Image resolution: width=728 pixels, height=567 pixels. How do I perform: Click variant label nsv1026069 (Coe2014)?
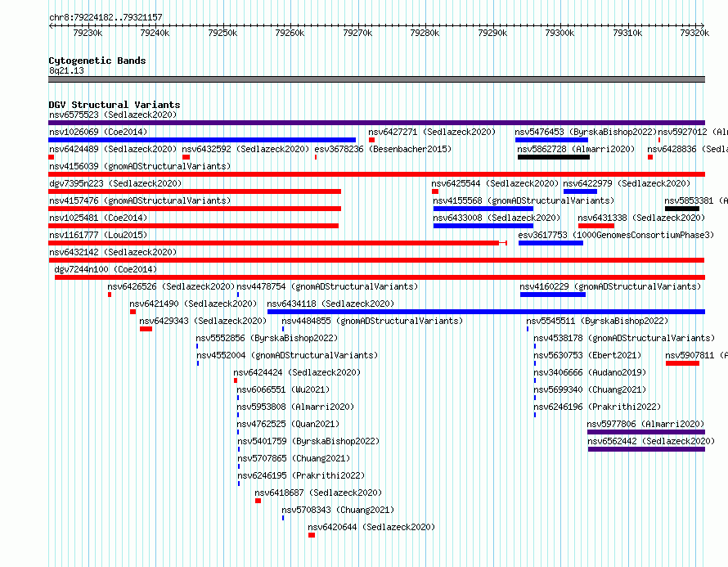pos(98,132)
